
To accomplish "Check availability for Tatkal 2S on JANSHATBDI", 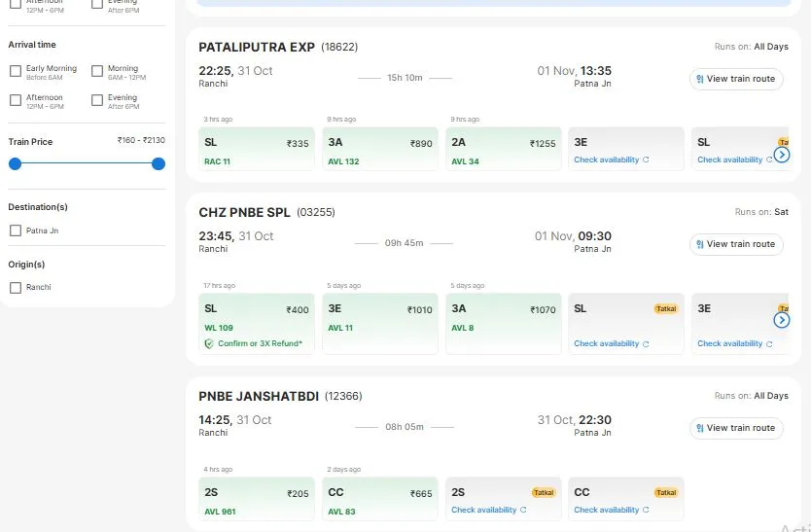I will point(483,510).
